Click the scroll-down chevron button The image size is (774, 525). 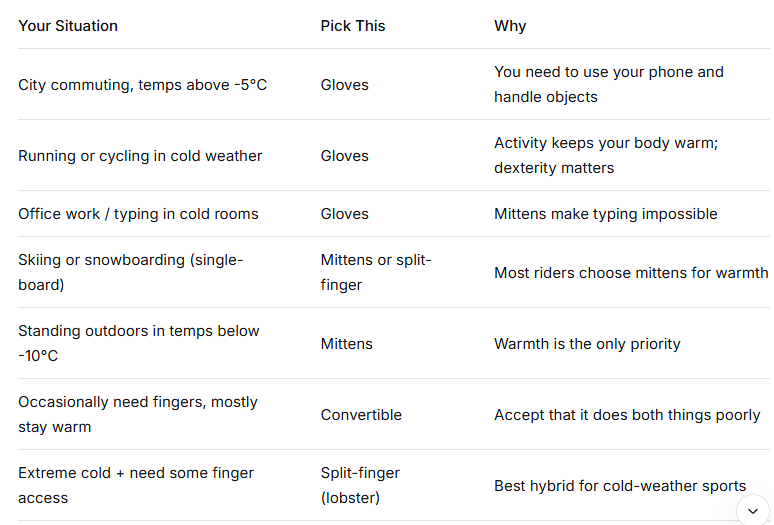point(753,511)
